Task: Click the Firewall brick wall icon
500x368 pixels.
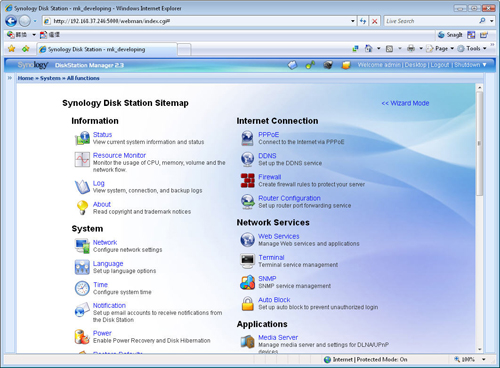Action: [x=247, y=180]
